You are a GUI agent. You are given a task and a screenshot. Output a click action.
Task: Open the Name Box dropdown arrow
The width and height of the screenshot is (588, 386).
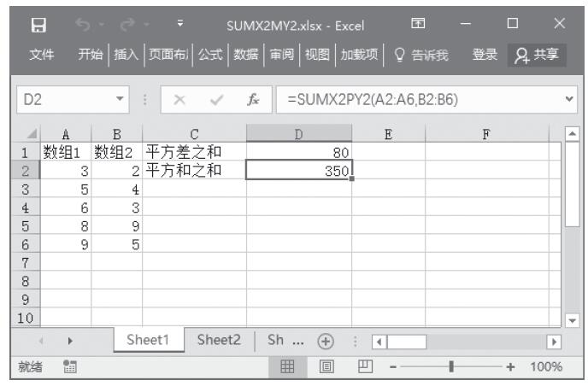coord(121,99)
